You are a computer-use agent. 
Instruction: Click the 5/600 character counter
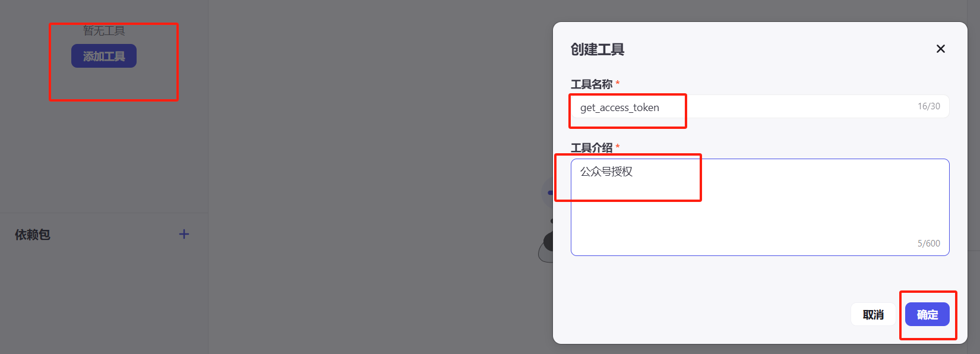929,244
